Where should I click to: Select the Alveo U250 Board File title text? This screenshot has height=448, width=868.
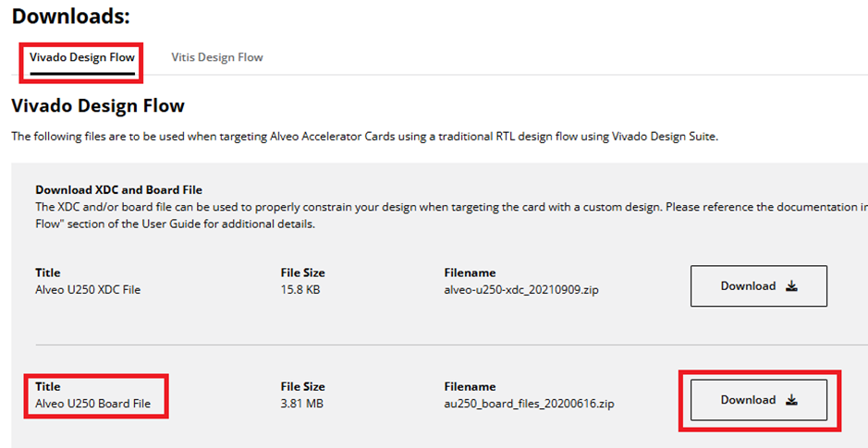tap(93, 404)
